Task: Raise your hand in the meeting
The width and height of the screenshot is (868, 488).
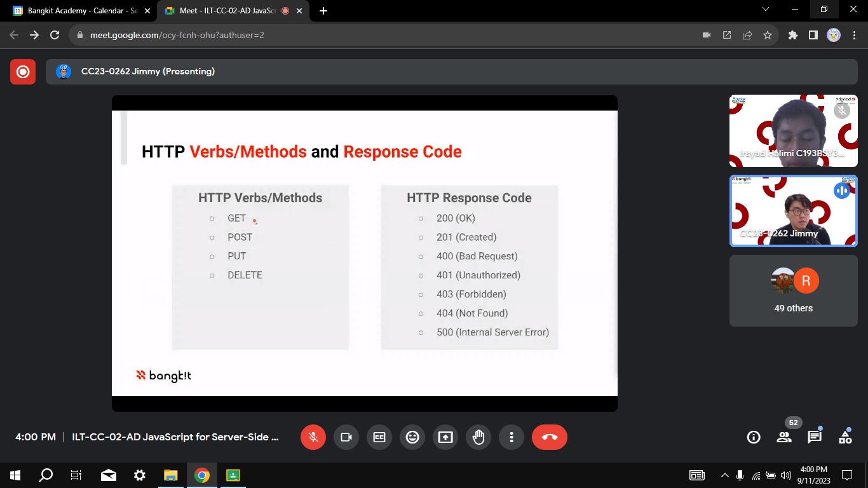Action: (478, 437)
